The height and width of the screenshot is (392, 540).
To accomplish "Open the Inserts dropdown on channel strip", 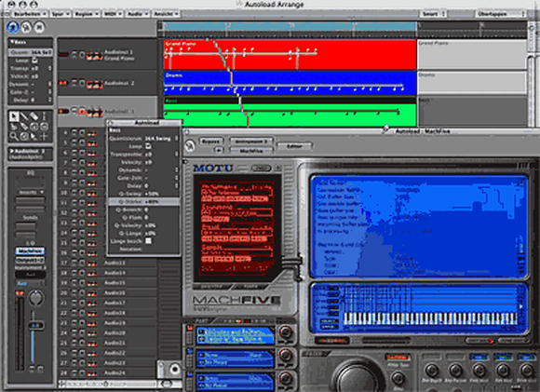I will tap(31, 192).
